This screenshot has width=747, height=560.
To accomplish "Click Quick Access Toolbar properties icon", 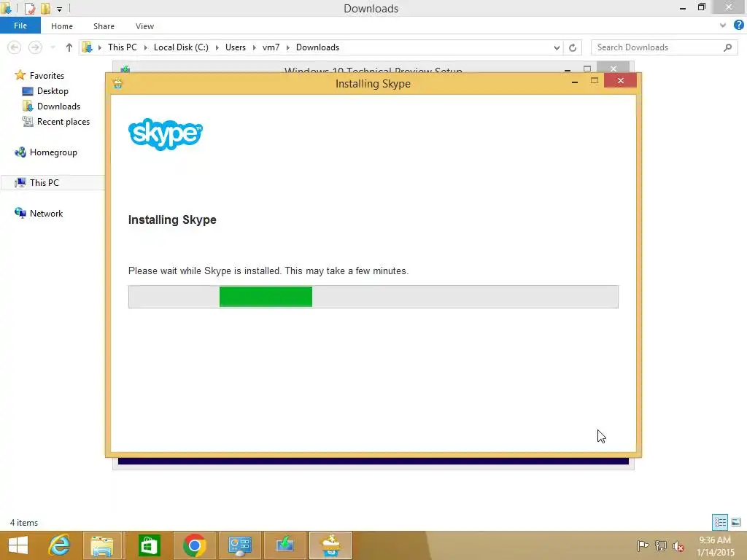I will coord(30,8).
